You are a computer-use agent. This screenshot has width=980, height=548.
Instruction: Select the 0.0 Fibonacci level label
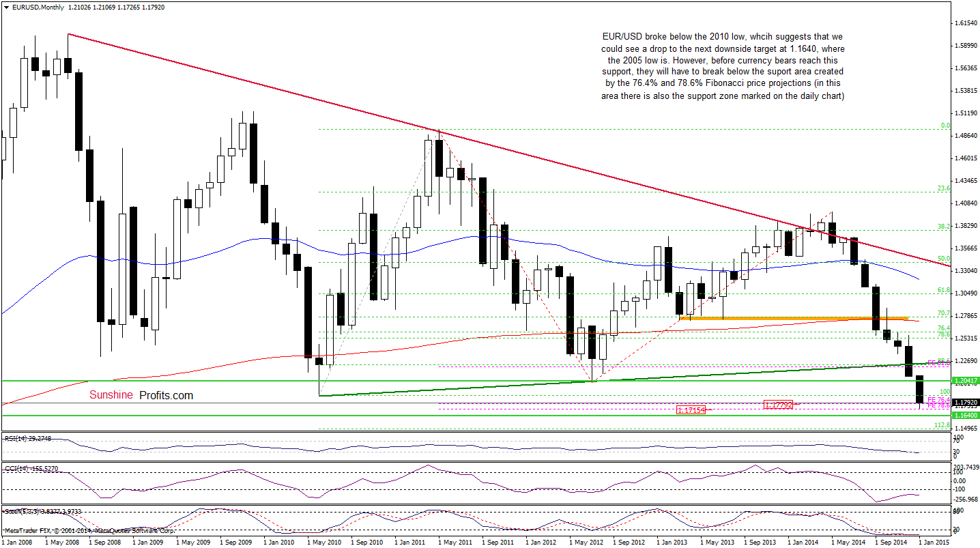946,126
